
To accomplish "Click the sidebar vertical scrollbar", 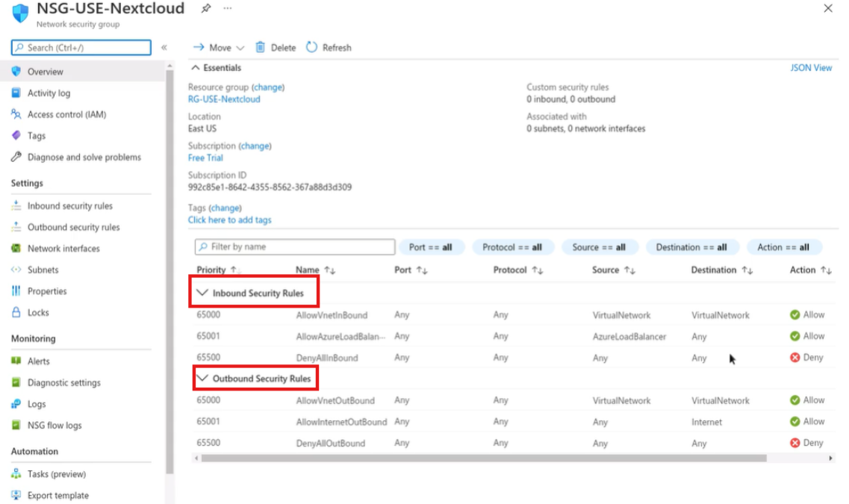I will [170, 271].
